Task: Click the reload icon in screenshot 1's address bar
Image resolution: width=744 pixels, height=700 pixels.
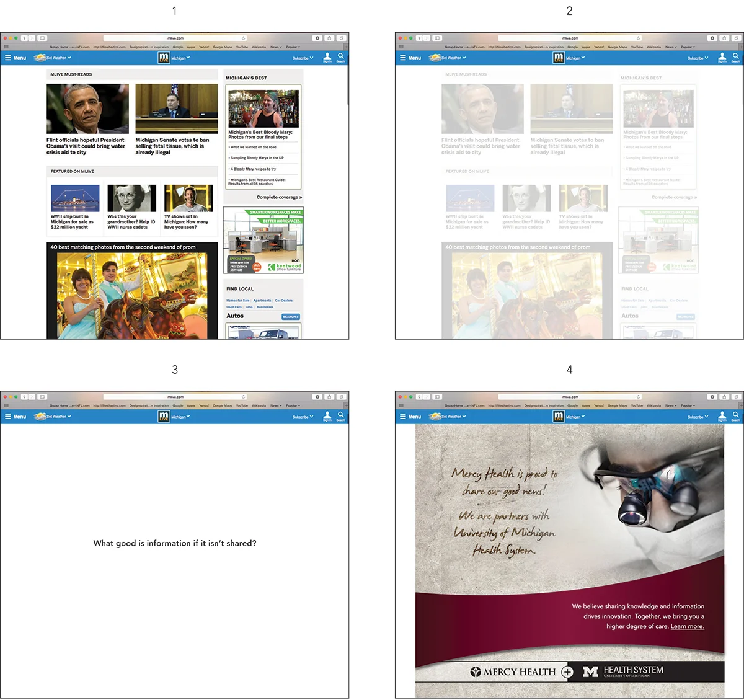Action: [x=244, y=38]
